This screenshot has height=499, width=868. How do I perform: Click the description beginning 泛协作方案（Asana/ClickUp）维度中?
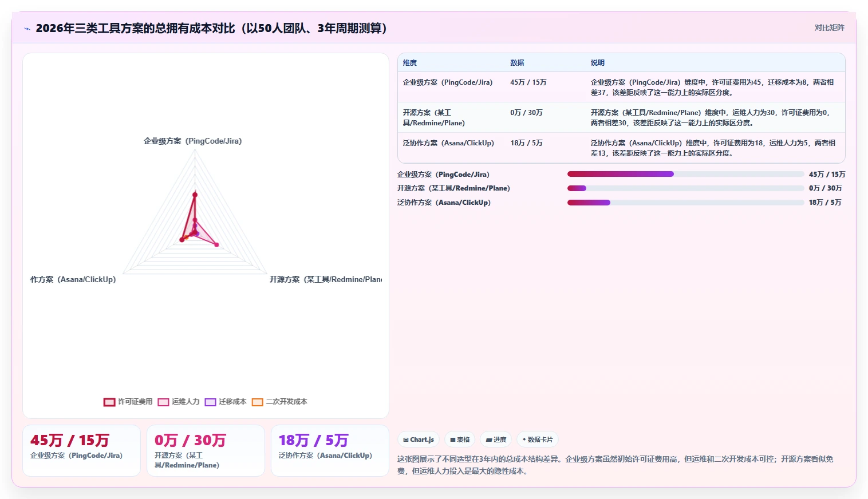point(713,148)
